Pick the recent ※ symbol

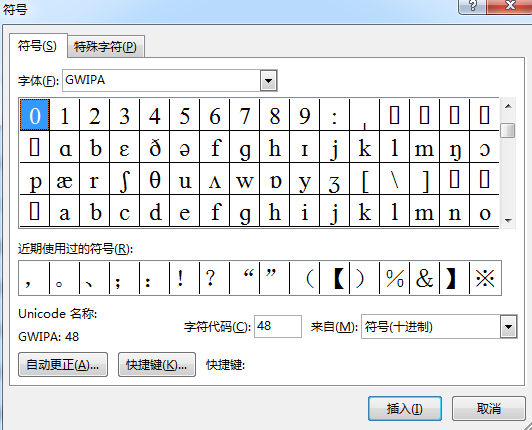[x=485, y=278]
